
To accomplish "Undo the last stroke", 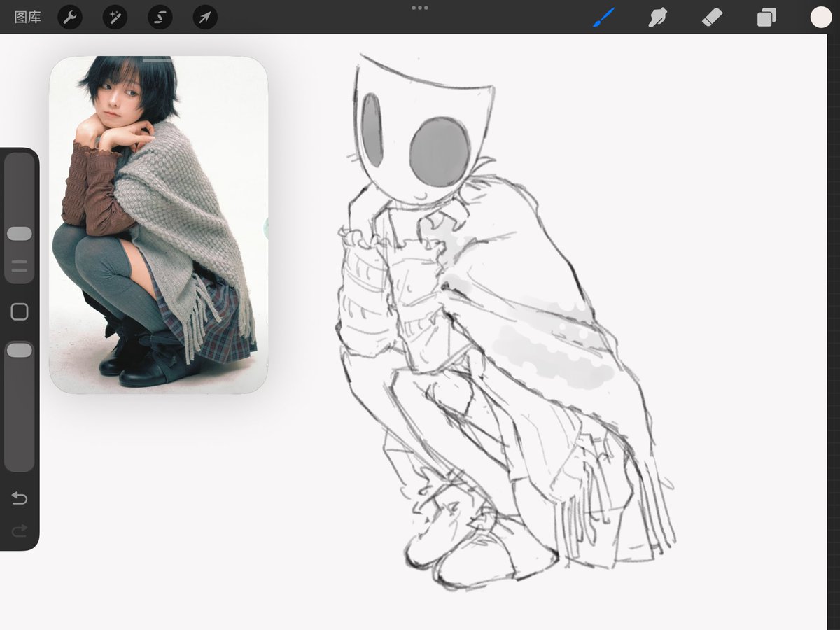I will click(20, 498).
